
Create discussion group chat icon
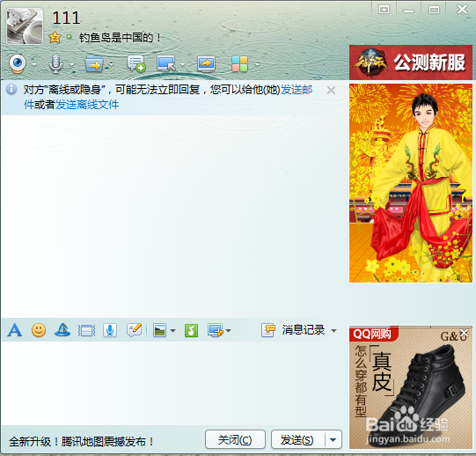(136, 63)
